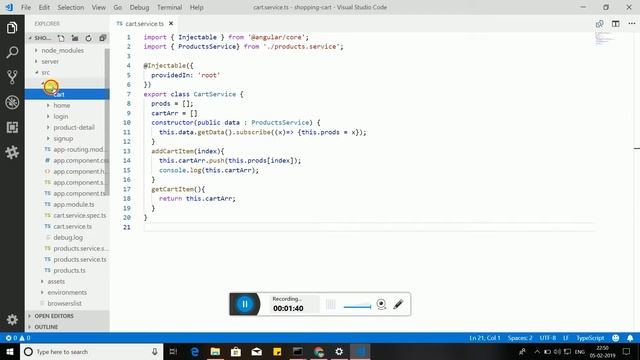Open File Explorer from the taskbar
The height and width of the screenshot is (360, 640).
tap(215, 351)
